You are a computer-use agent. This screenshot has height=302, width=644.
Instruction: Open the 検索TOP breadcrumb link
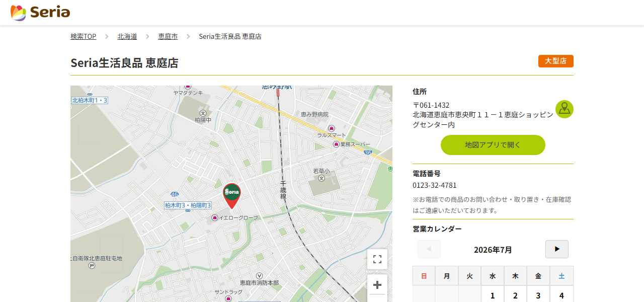click(x=83, y=36)
